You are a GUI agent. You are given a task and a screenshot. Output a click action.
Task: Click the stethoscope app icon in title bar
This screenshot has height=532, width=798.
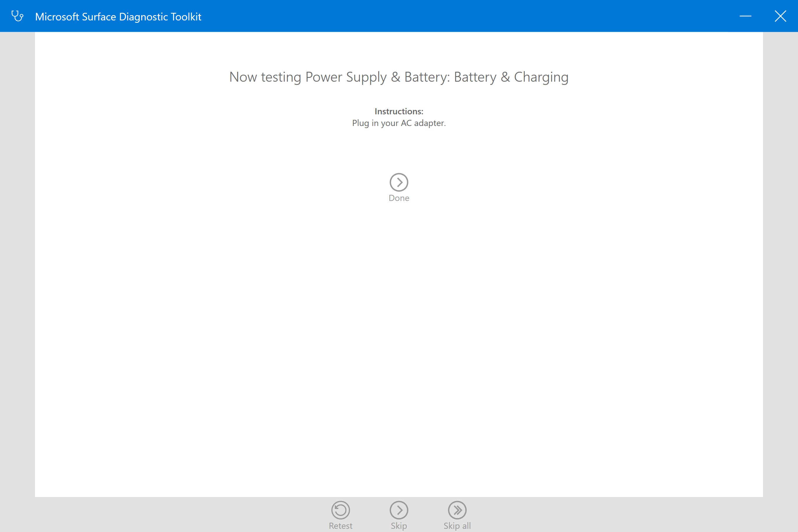click(x=17, y=16)
